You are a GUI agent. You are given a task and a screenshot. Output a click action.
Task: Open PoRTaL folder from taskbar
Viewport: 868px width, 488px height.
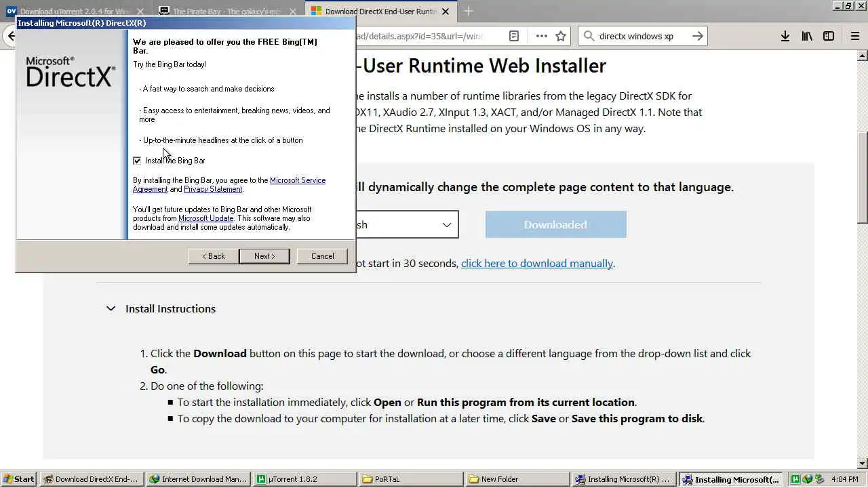[412, 479]
